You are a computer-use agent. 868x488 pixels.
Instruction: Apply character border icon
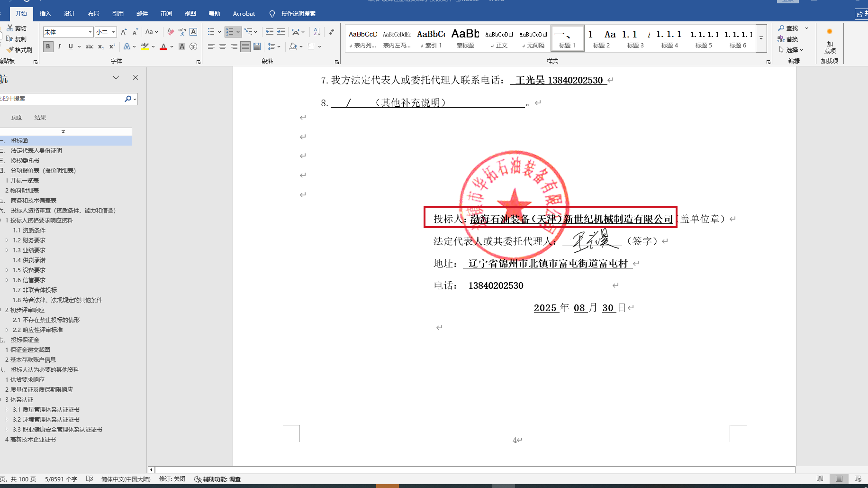coord(193,32)
